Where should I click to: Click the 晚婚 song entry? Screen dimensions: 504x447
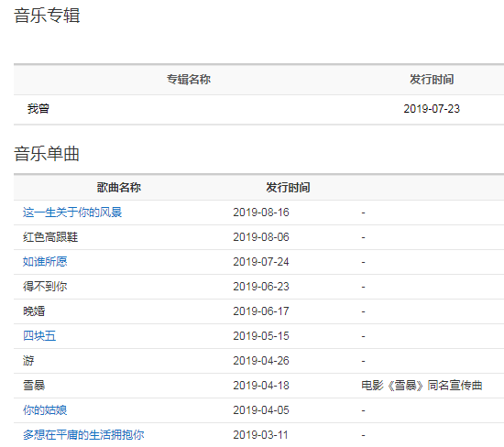[34, 311]
